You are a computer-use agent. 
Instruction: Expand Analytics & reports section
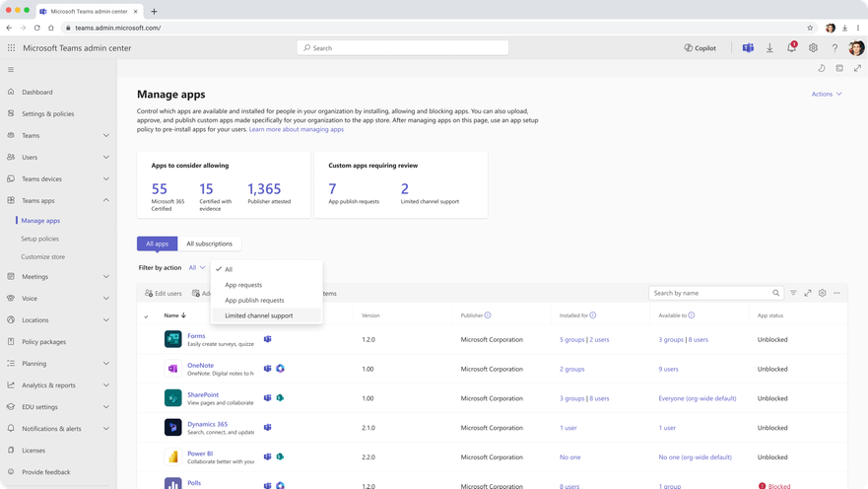(105, 385)
